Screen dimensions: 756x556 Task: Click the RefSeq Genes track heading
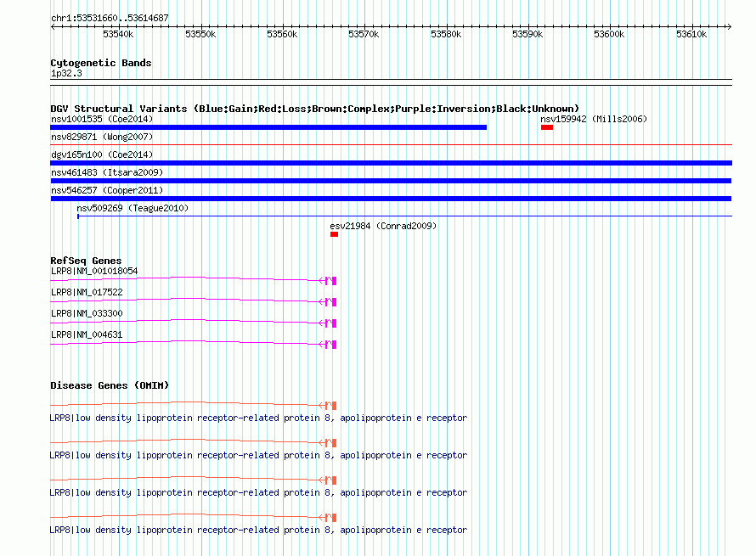pyautogui.click(x=86, y=261)
